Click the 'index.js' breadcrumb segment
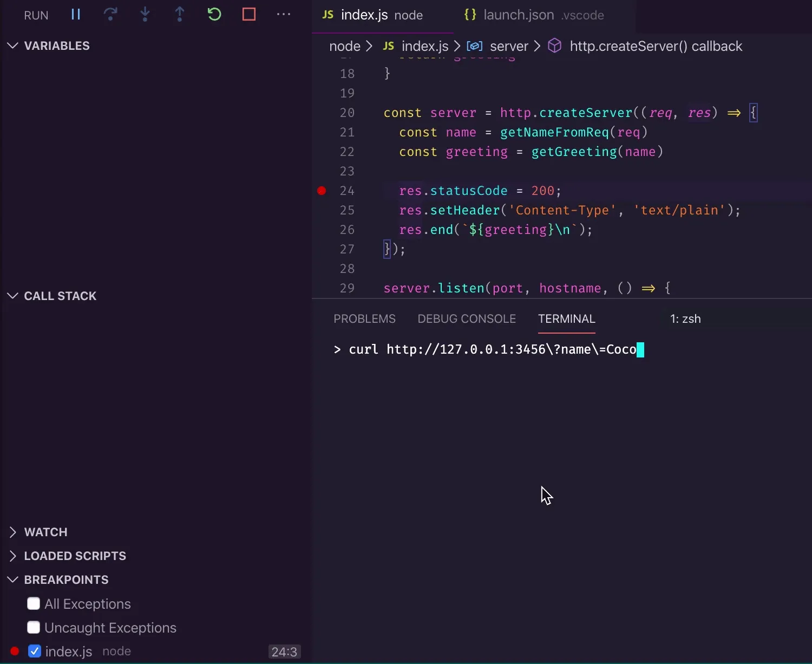The image size is (812, 664). tap(425, 46)
